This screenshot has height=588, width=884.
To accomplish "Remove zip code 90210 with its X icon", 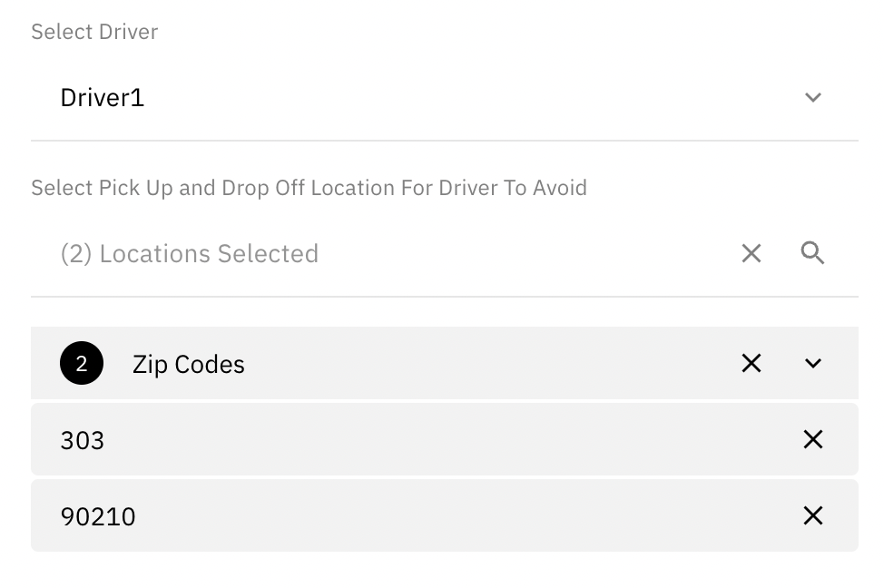I will point(812,515).
